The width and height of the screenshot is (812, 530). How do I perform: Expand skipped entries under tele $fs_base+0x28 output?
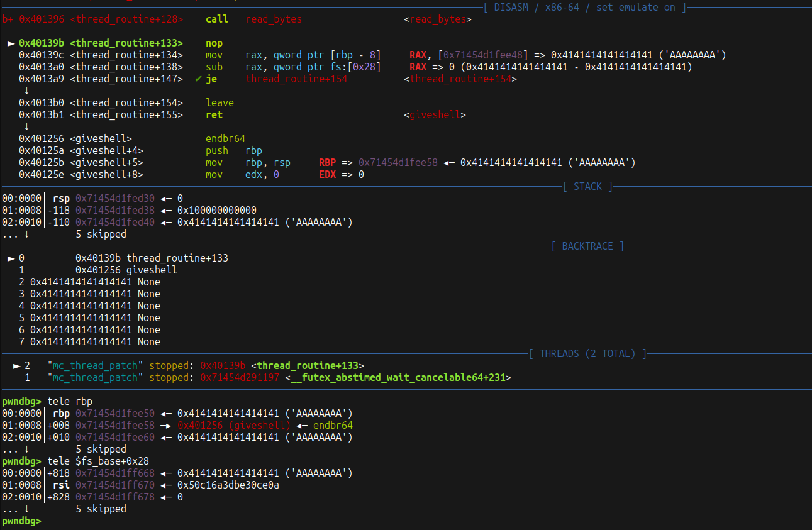pos(101,509)
